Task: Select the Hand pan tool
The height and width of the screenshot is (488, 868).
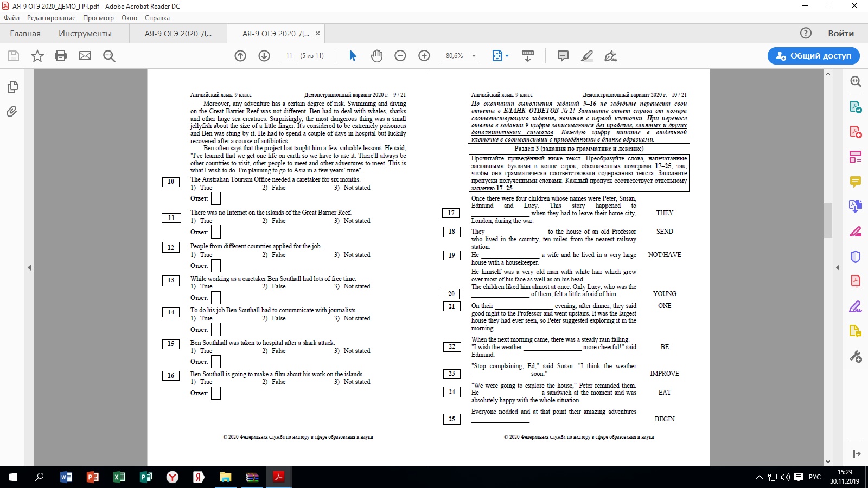Action: click(x=376, y=56)
